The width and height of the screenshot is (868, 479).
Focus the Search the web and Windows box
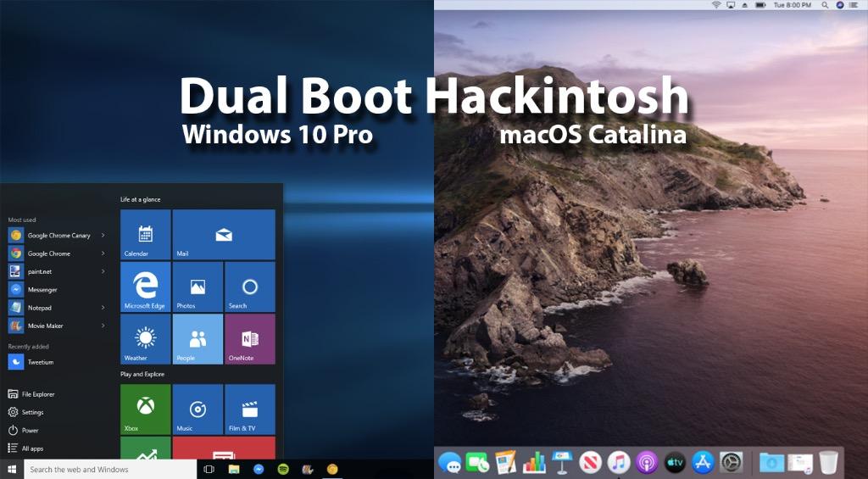point(110,469)
